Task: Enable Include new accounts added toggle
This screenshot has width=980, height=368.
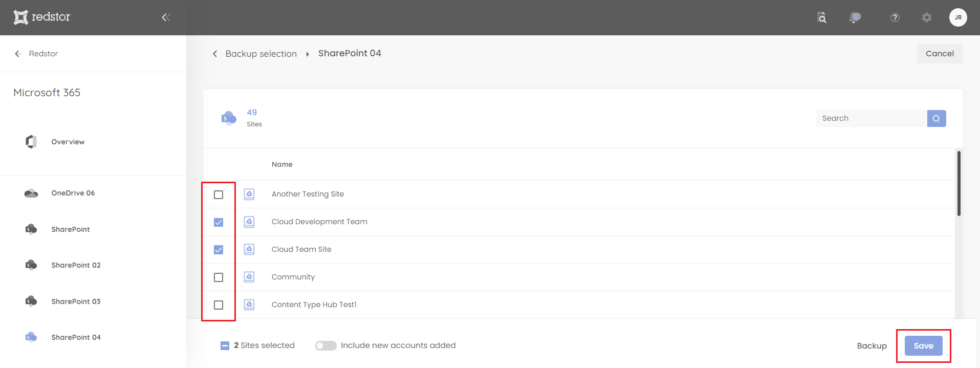Action: (x=326, y=345)
